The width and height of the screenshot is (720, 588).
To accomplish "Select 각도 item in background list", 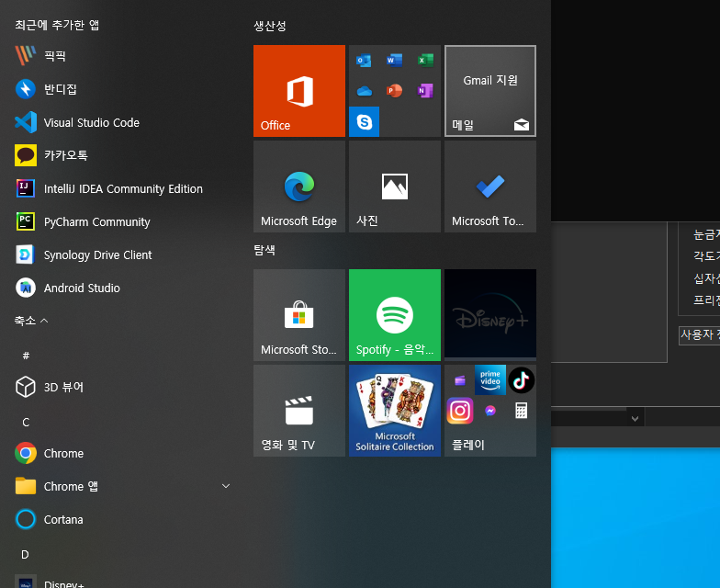I will 706,255.
